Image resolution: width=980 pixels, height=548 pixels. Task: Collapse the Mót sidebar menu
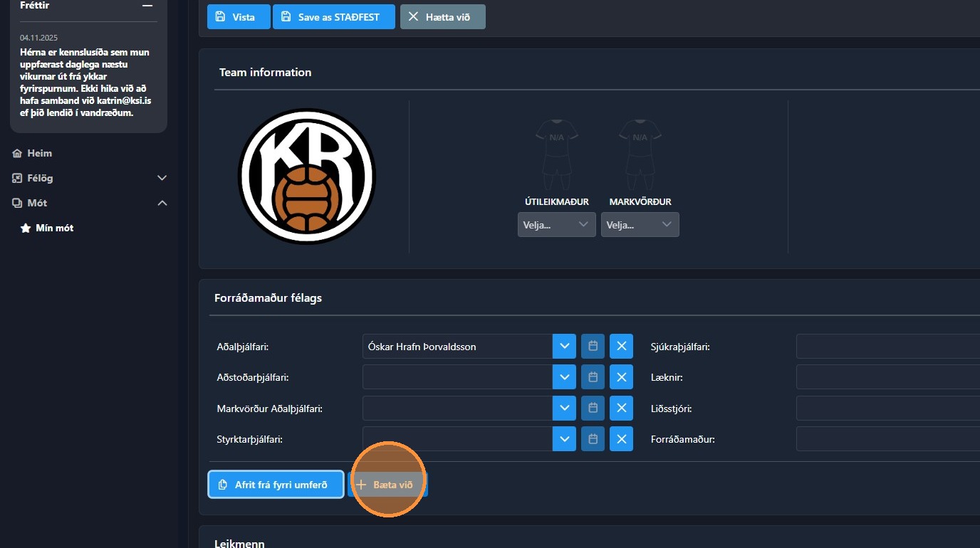90,203
